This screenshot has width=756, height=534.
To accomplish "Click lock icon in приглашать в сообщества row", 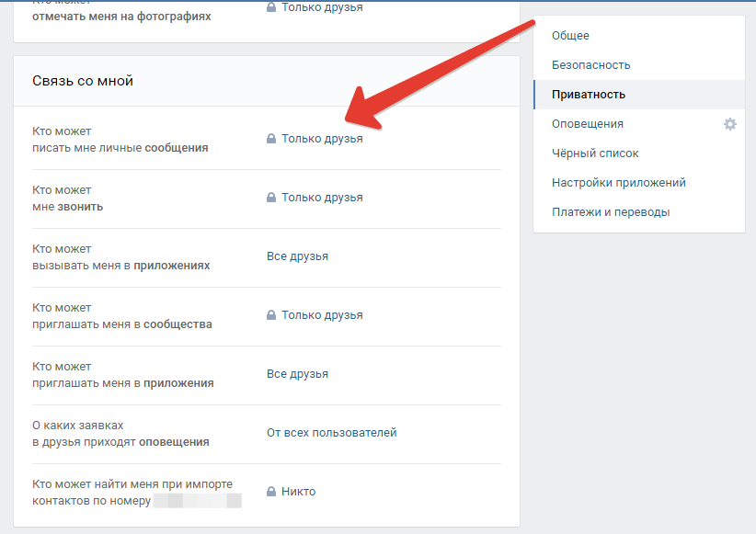I will [x=271, y=314].
